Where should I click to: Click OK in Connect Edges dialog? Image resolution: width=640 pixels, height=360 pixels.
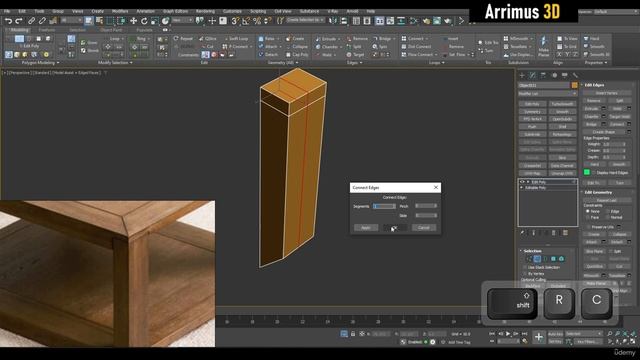click(394, 227)
